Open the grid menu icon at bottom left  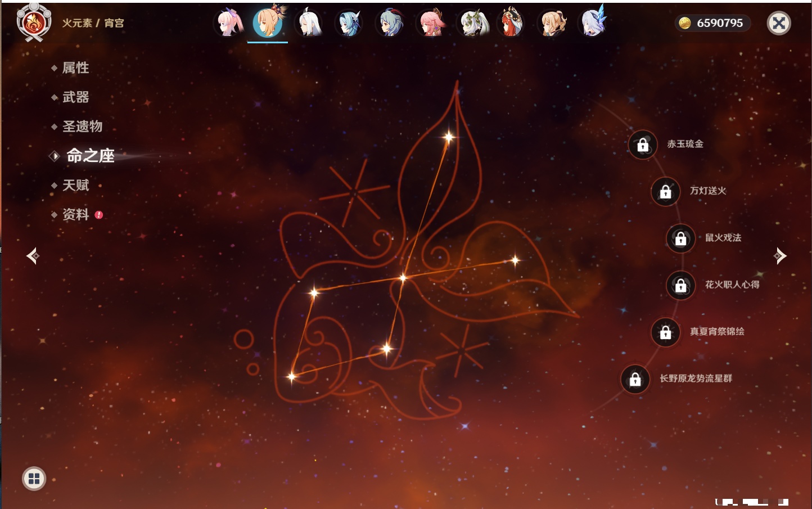[x=34, y=479]
